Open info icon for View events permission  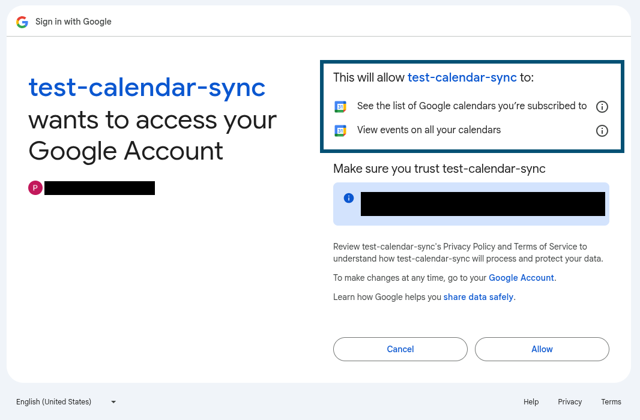click(602, 131)
